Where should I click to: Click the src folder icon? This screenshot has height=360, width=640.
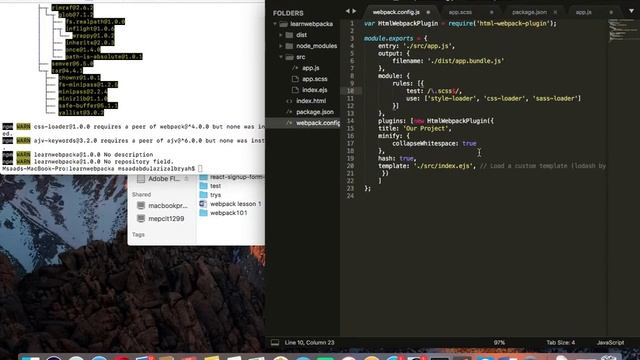[289, 57]
